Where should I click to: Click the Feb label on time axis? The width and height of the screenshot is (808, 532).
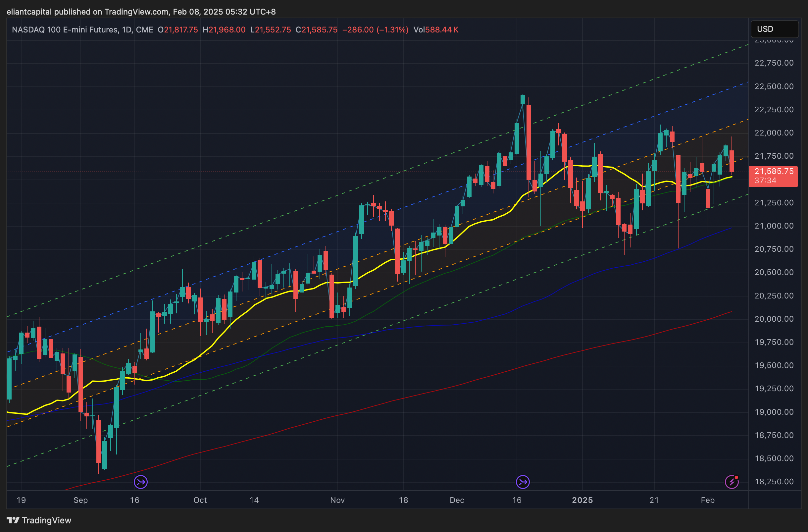click(x=708, y=500)
